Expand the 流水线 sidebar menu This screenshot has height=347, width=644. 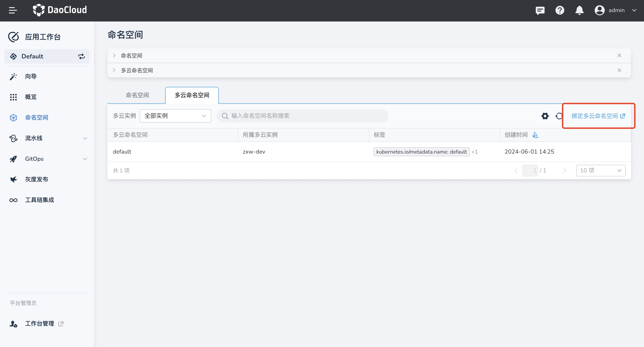point(34,138)
